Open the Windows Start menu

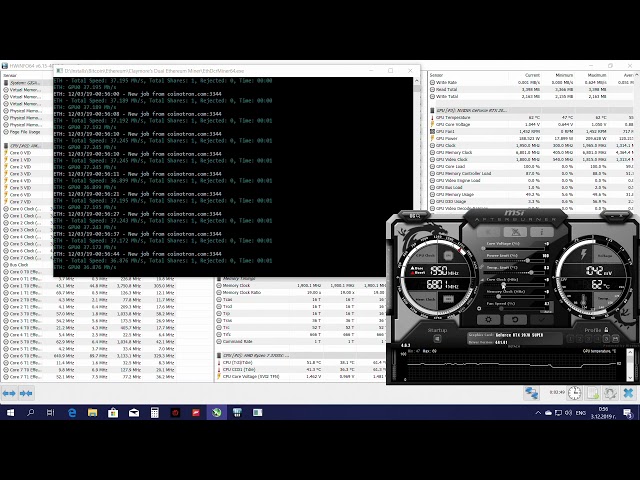pos(11,413)
